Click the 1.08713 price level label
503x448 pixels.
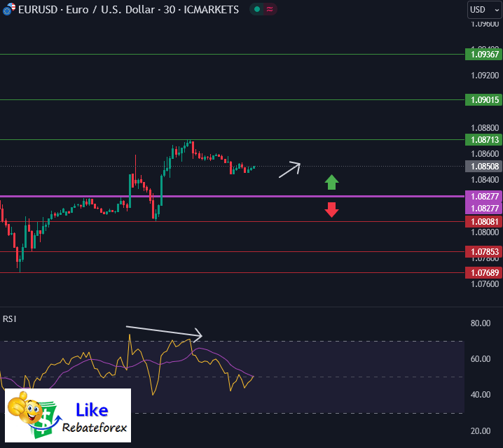point(483,140)
